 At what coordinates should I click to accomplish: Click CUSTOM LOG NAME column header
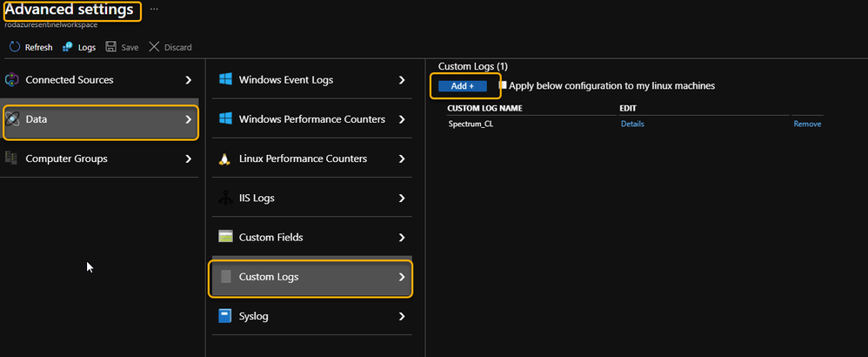coord(484,108)
